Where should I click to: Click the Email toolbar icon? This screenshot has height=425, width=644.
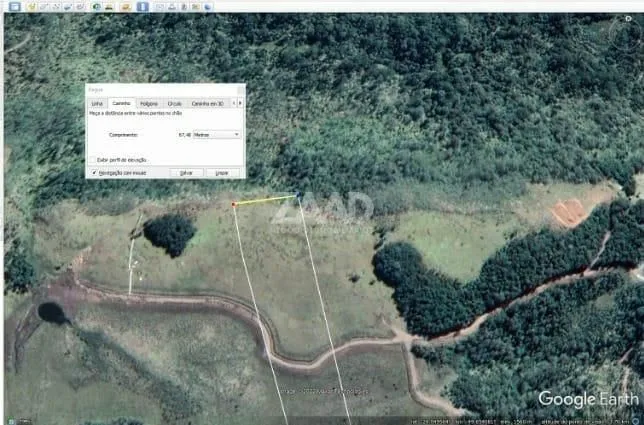tap(159, 6)
